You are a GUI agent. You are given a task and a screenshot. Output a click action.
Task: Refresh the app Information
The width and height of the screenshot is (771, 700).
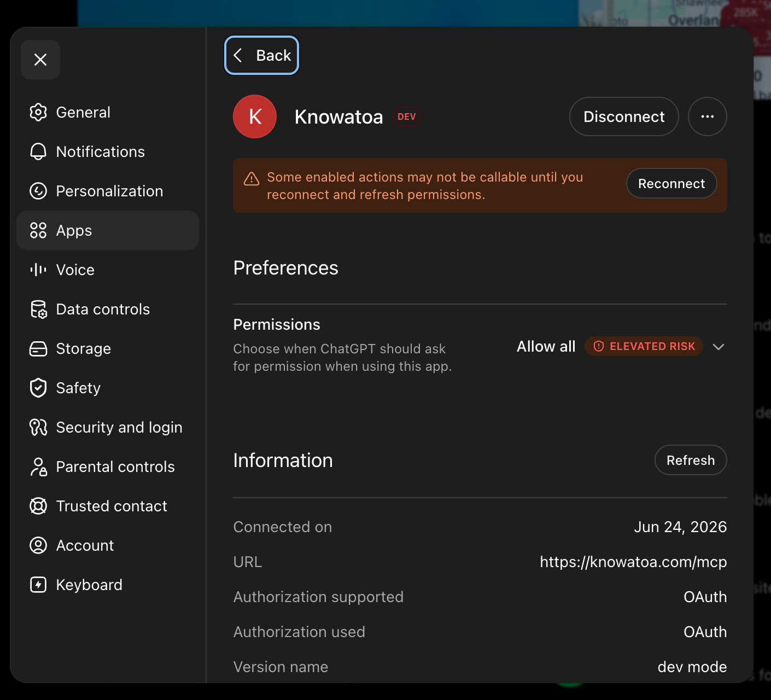[691, 460]
